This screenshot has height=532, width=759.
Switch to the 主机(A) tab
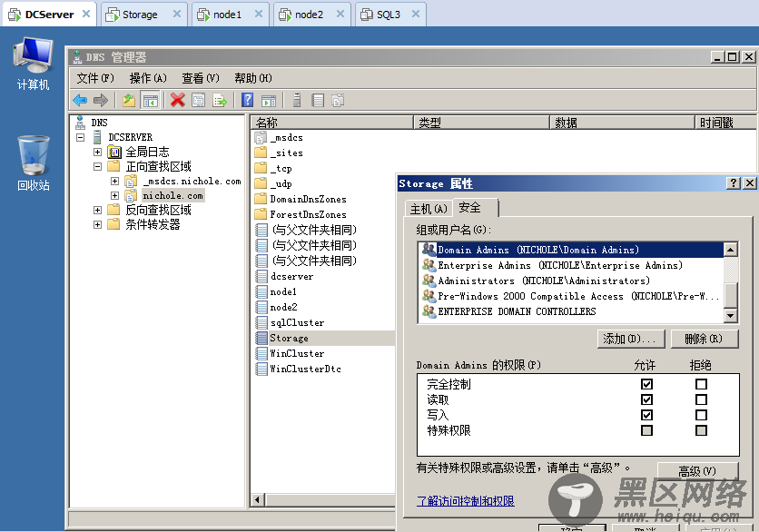429,209
